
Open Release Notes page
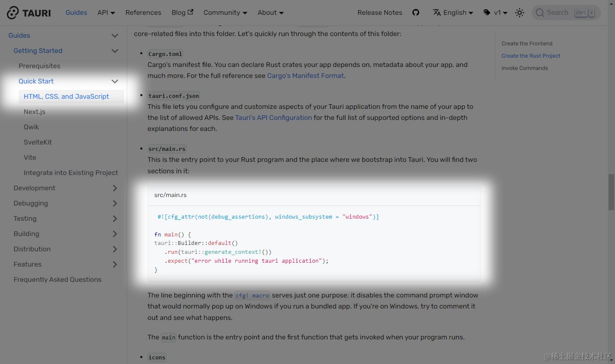tap(380, 13)
